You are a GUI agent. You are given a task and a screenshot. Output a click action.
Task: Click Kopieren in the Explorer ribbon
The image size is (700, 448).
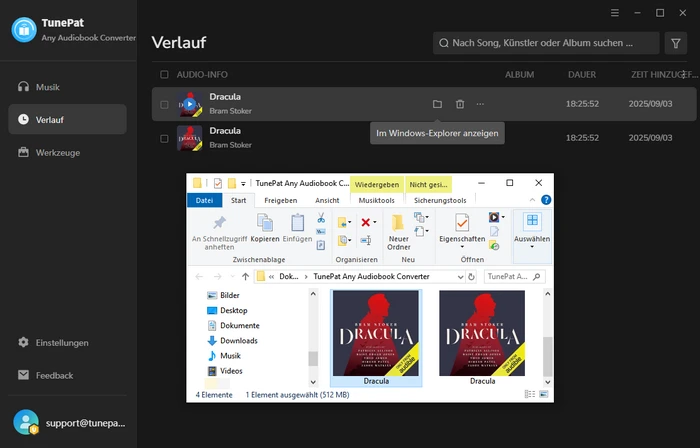pyautogui.click(x=265, y=228)
